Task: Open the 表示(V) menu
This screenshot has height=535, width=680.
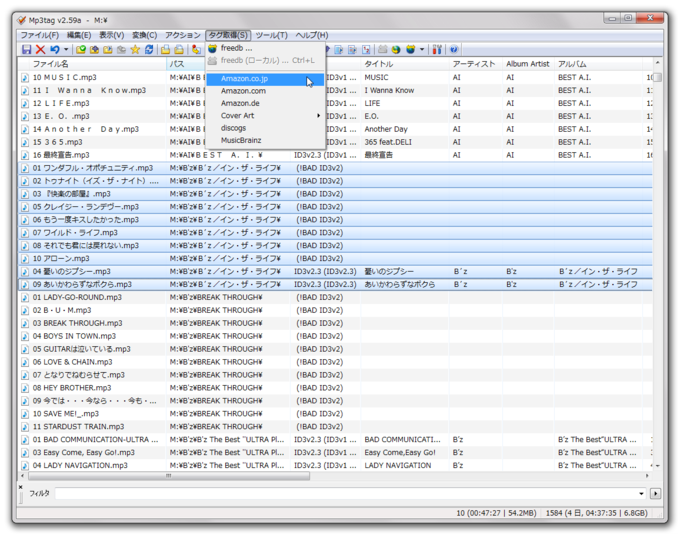Action: point(111,35)
